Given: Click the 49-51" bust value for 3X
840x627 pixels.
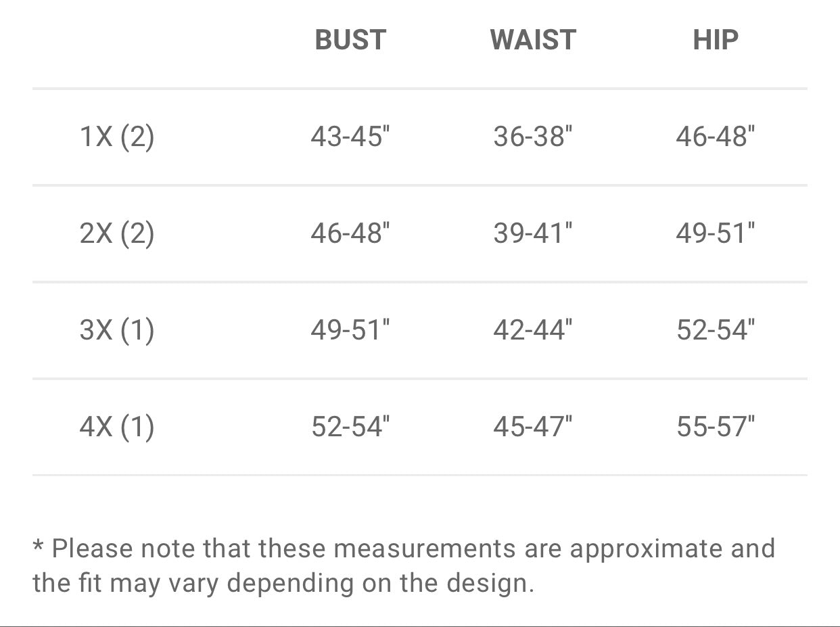Looking at the screenshot, I should [x=350, y=330].
